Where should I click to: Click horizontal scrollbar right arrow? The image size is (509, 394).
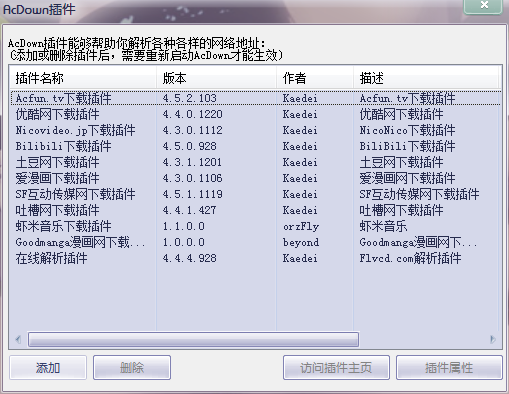click(493, 339)
